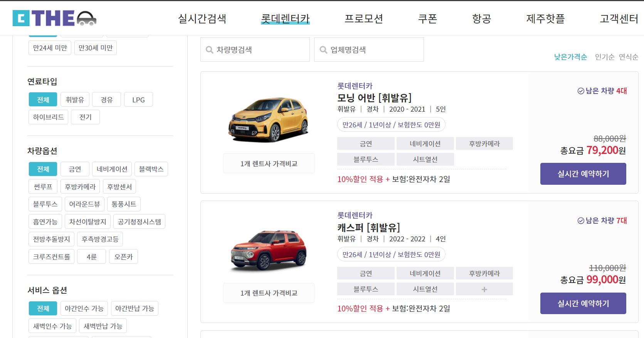Toggle 네비게이션 option in sidebar filter
644x338 pixels.
[x=112, y=169]
